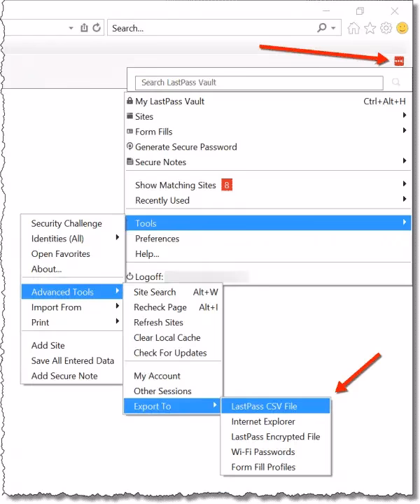Expand the Sites submenu arrow
Image resolution: width=420 pixels, height=504 pixels.
click(x=405, y=115)
